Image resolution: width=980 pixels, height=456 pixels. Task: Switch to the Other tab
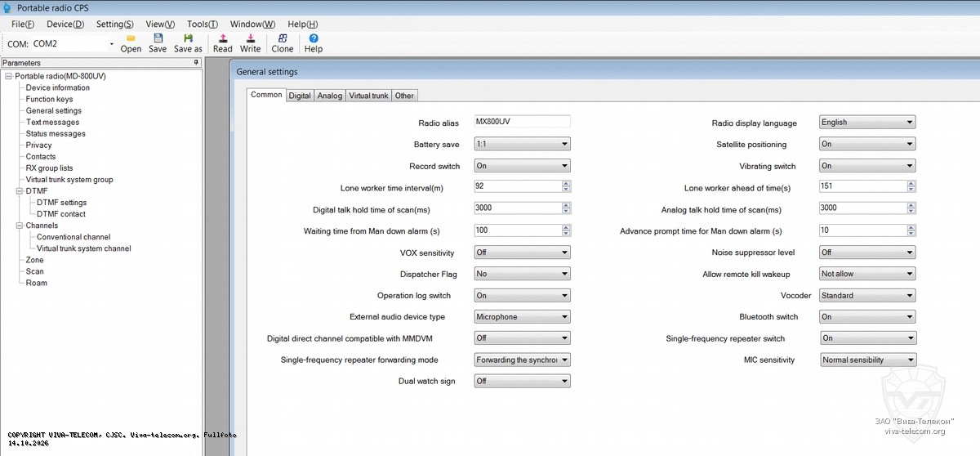point(404,96)
